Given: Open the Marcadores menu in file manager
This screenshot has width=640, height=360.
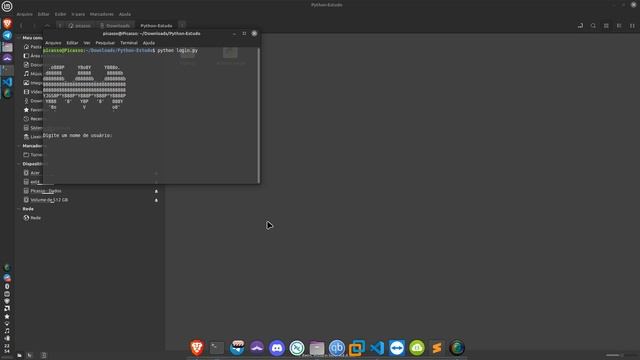Looking at the screenshot, I should pyautogui.click(x=102, y=14).
